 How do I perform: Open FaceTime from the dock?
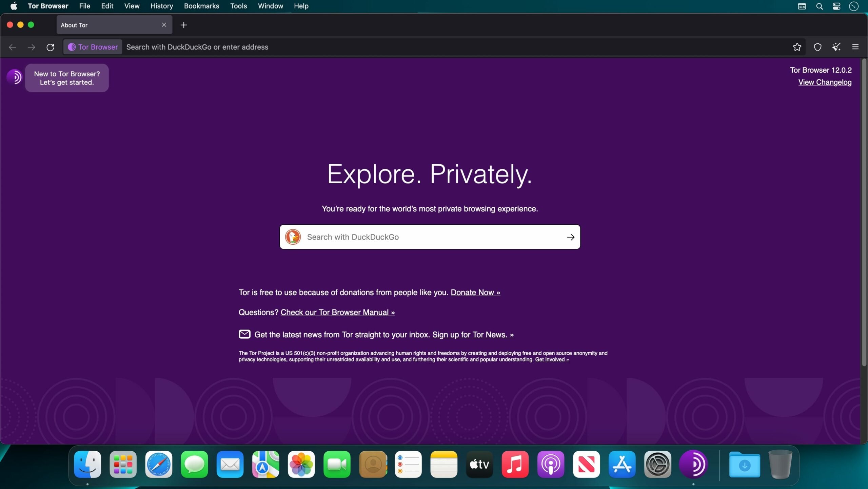(337, 464)
